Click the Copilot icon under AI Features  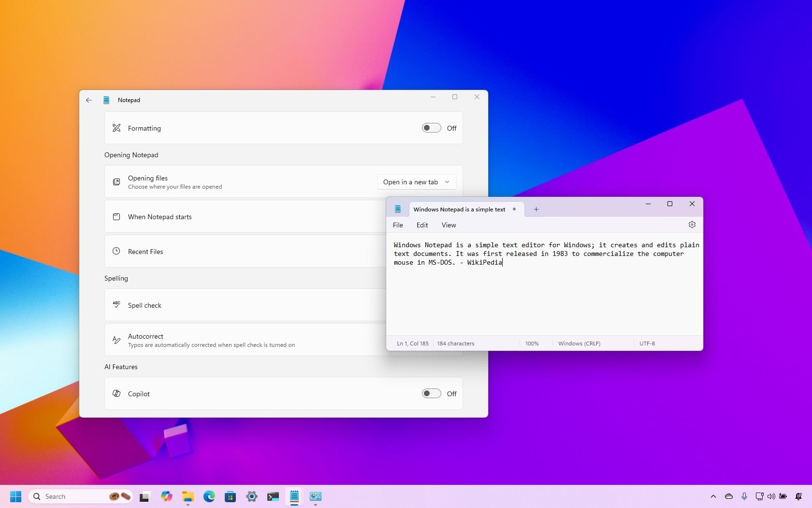116,393
